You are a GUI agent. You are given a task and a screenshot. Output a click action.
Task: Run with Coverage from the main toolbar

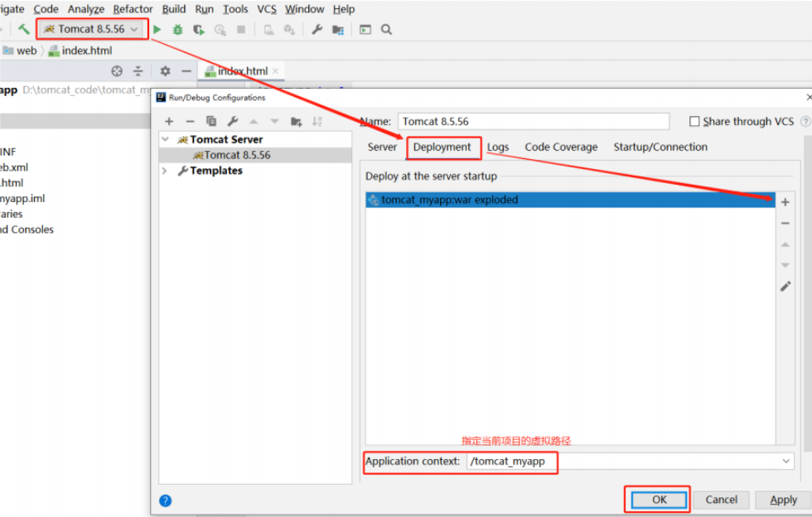[199, 30]
